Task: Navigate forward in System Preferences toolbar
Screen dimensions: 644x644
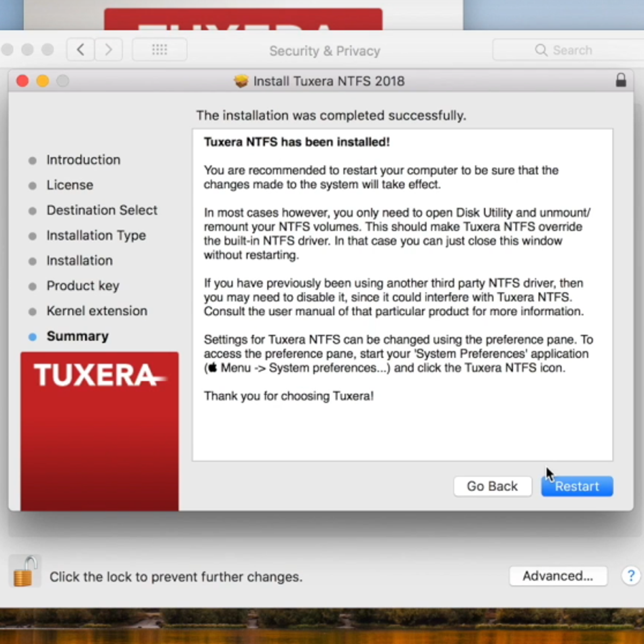Action: 109,50
